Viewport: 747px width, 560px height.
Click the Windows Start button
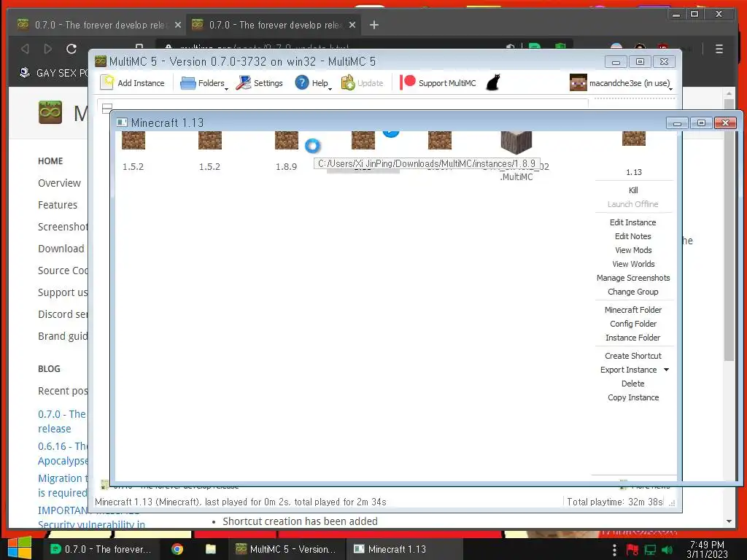(20, 548)
